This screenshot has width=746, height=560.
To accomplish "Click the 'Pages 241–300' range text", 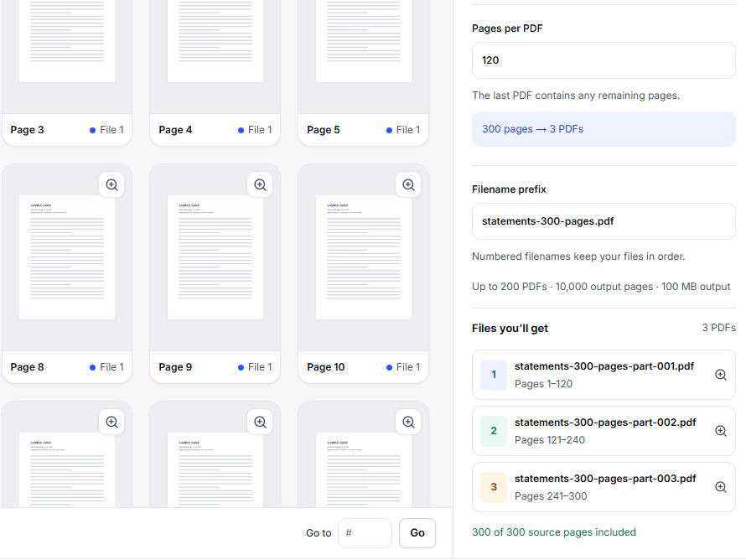I will pos(551,496).
